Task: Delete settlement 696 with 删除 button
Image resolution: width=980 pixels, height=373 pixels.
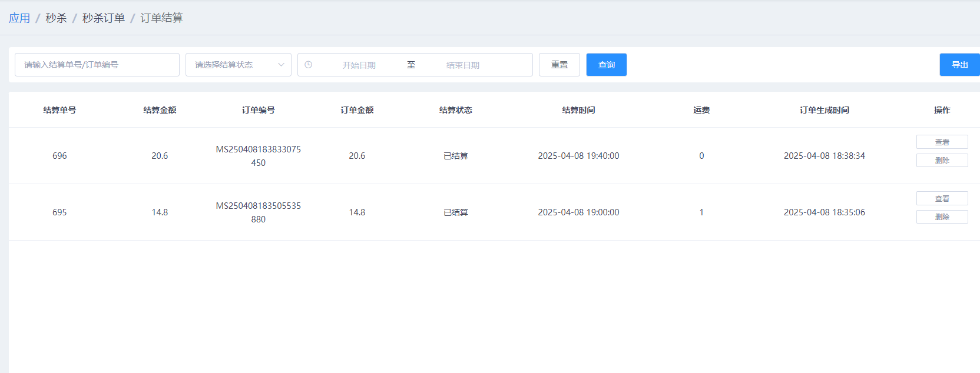Action: [x=942, y=160]
